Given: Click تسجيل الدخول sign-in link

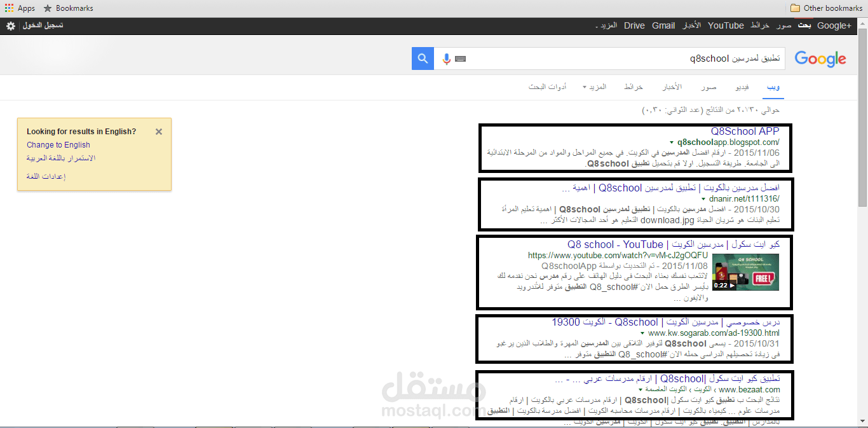Looking at the screenshot, I should tap(43, 25).
